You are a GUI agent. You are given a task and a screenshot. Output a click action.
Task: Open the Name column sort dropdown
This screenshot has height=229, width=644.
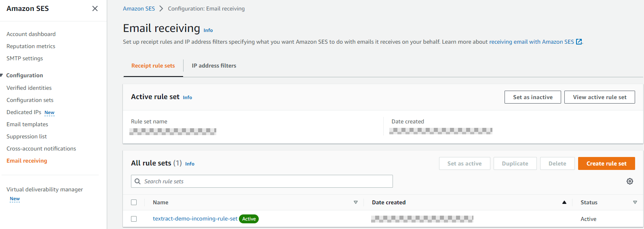point(356,202)
